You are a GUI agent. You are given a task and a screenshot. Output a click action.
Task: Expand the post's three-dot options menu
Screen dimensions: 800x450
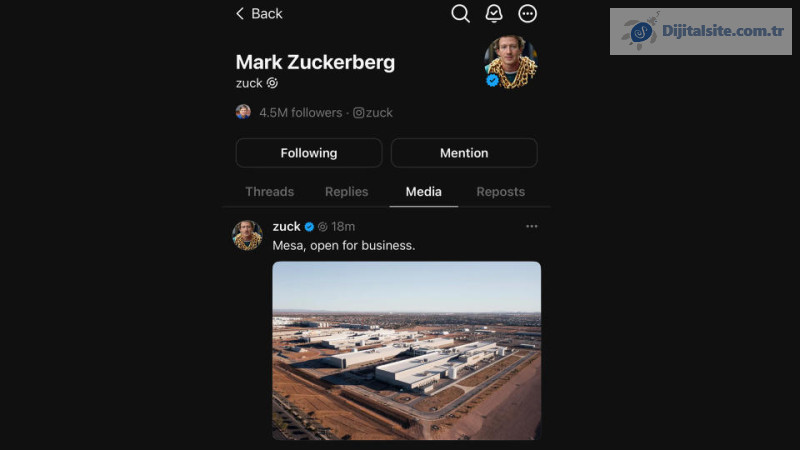[x=531, y=226]
